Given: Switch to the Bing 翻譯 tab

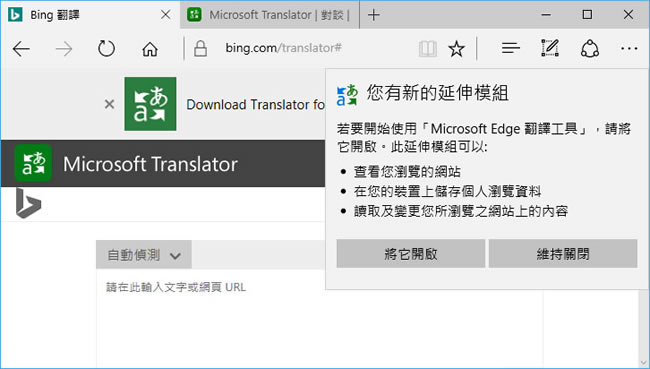Looking at the screenshot, I should [90, 15].
